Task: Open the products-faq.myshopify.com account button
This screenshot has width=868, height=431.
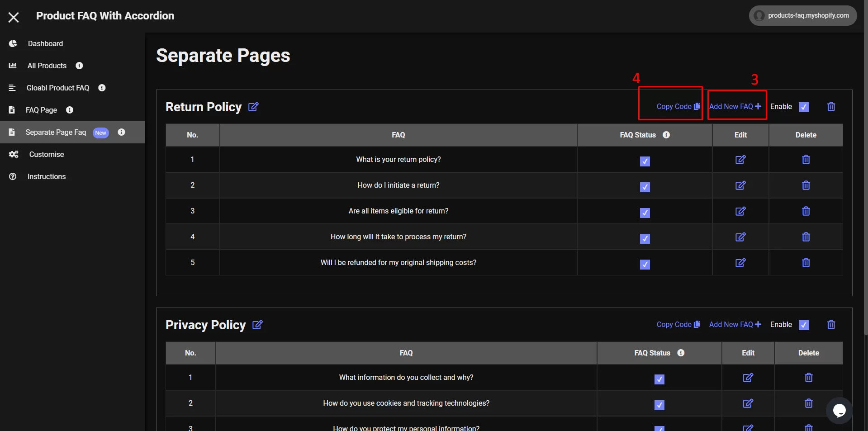Action: (803, 15)
